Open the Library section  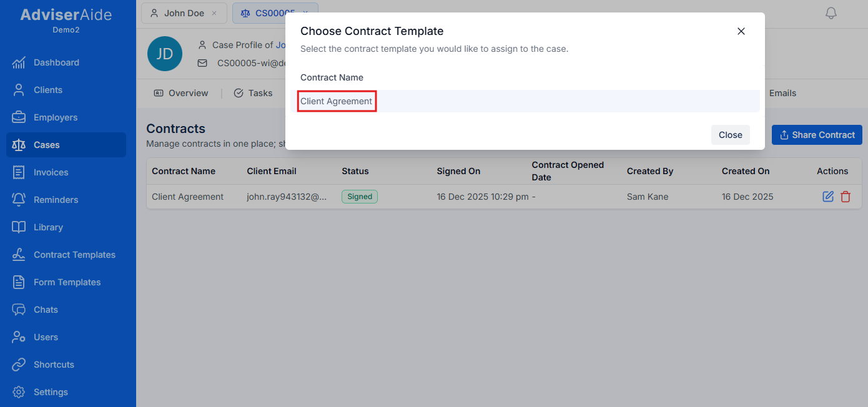click(x=49, y=227)
